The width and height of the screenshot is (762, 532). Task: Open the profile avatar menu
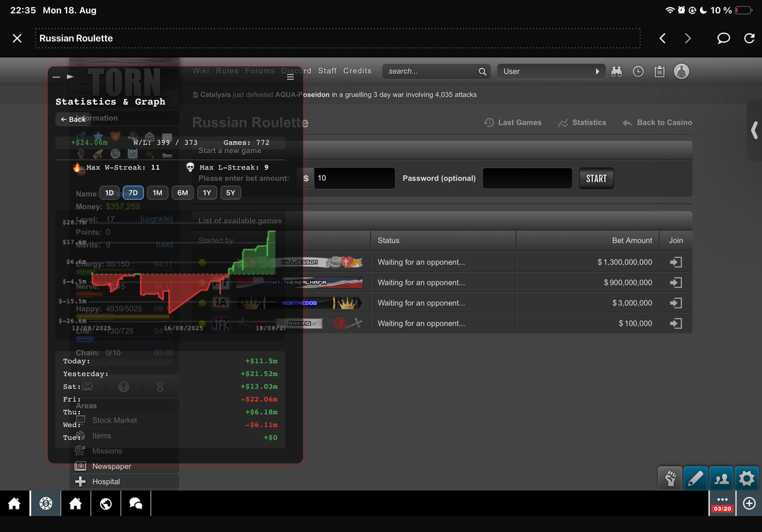(681, 71)
